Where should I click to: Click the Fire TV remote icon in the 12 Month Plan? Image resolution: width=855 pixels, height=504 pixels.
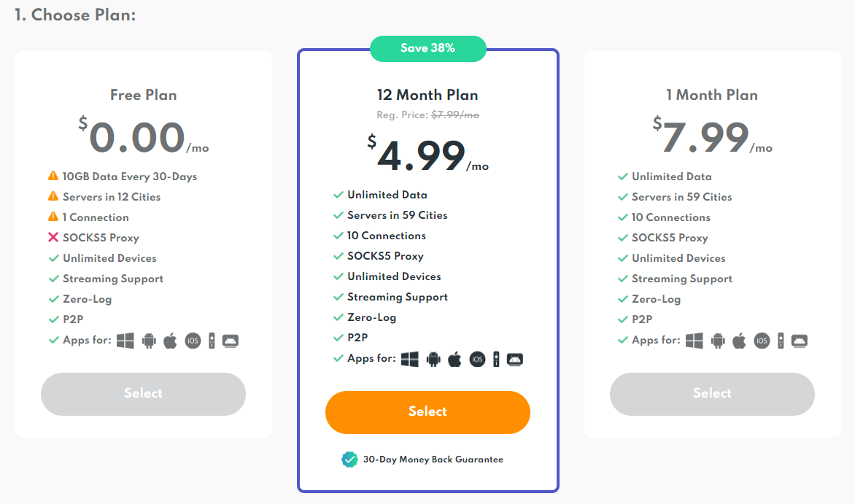[496, 359]
